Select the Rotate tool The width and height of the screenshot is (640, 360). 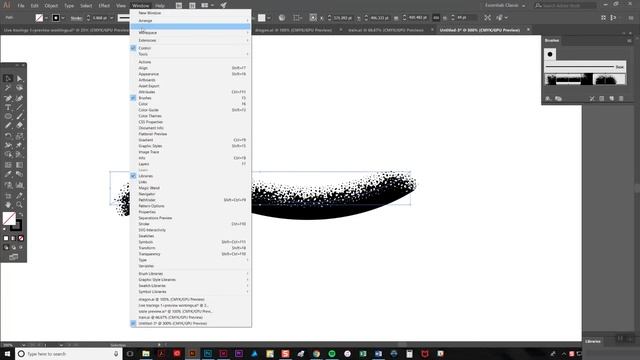point(8,136)
